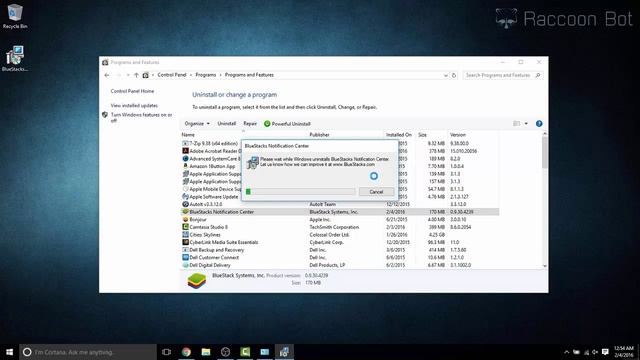
Task: Show hidden system tray icons
Action: 567,352
